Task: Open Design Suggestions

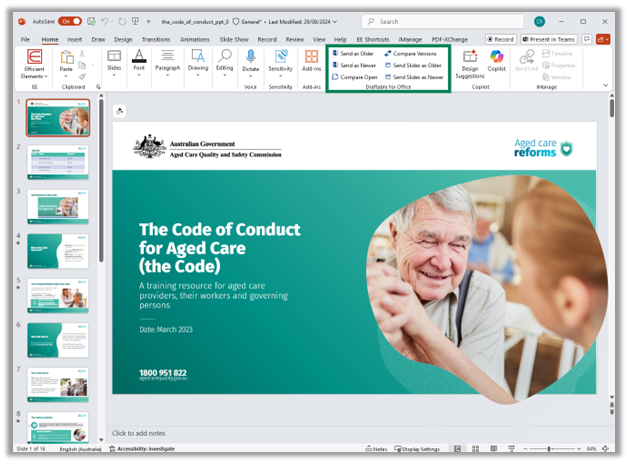Action: 470,64
